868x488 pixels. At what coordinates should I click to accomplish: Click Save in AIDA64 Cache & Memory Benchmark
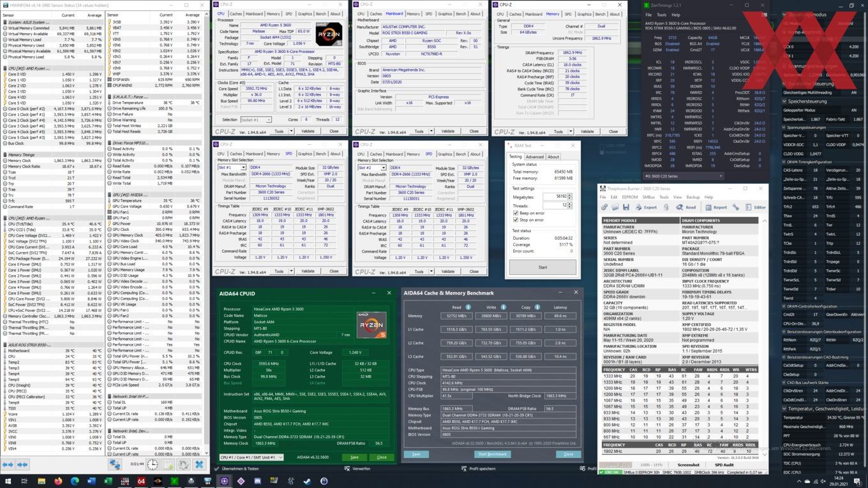coord(416,454)
